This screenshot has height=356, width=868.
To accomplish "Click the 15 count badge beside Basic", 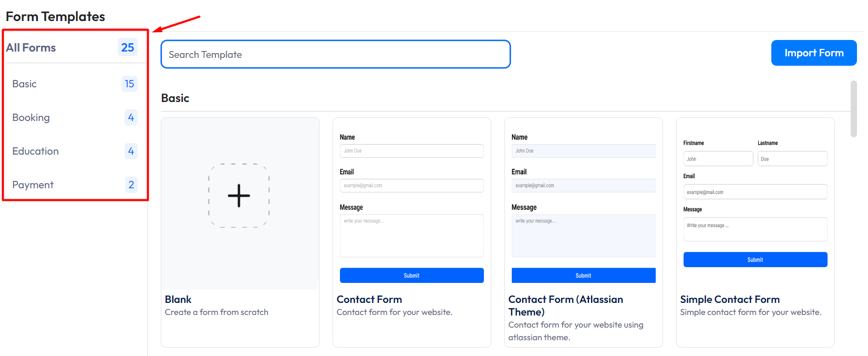I will pyautogui.click(x=129, y=84).
